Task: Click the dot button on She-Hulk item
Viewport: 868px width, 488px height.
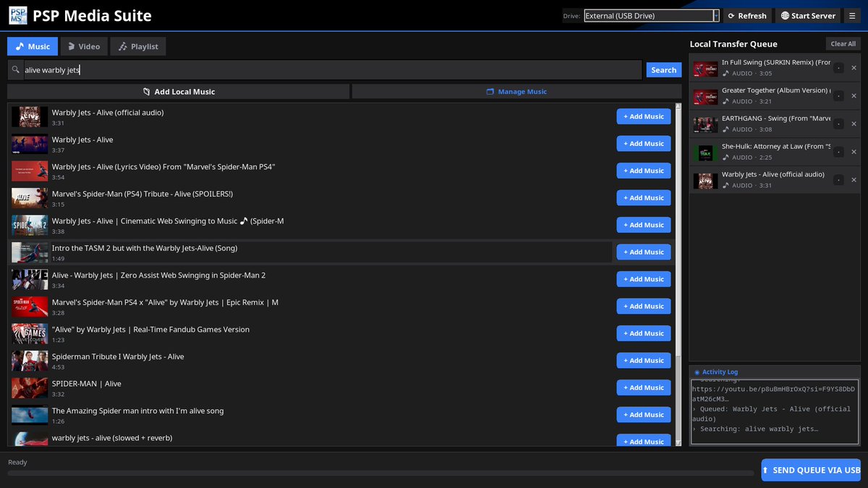Action: (838, 152)
